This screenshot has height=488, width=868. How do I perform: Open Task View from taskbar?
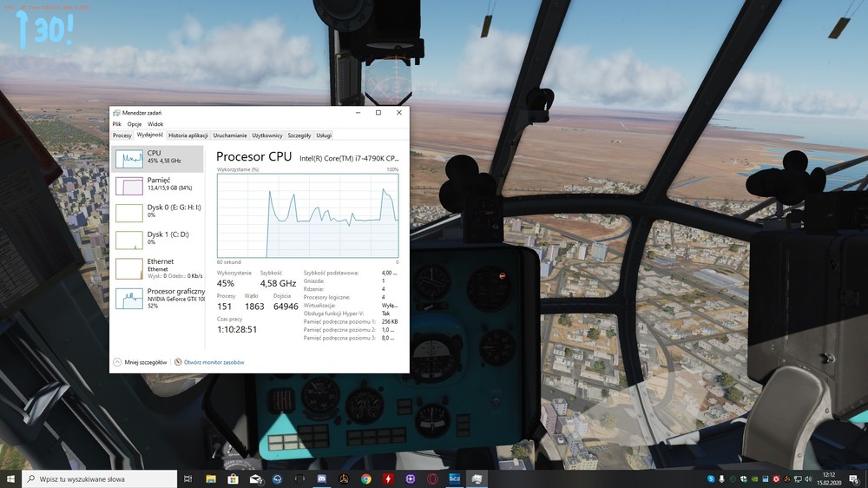[188, 478]
